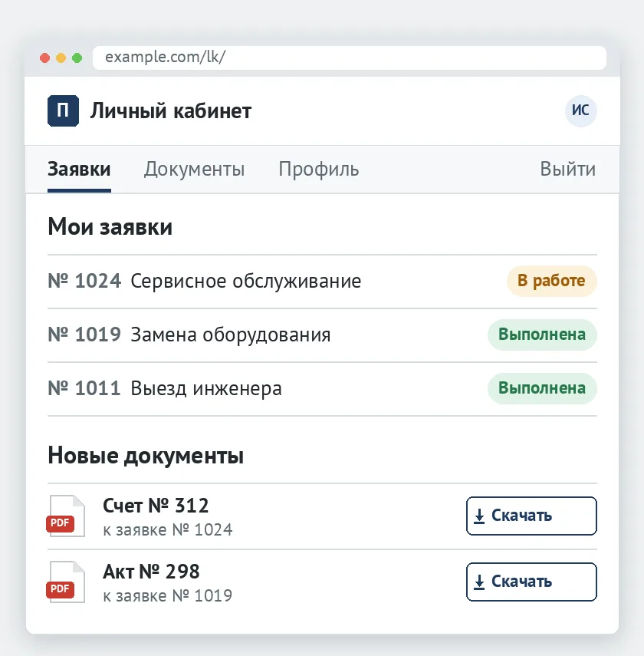644x656 pixels.
Task: Click the Мои заявки heading
Action: coord(110,227)
